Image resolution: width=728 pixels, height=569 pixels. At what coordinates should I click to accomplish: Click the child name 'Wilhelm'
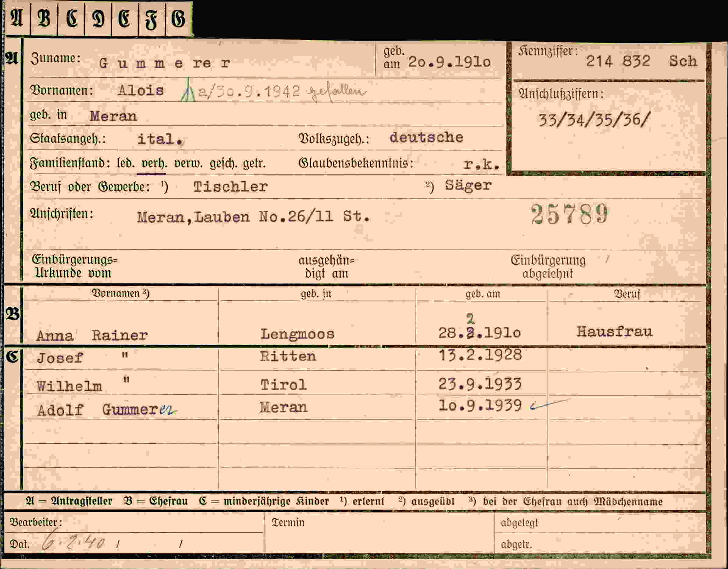pos(69,386)
